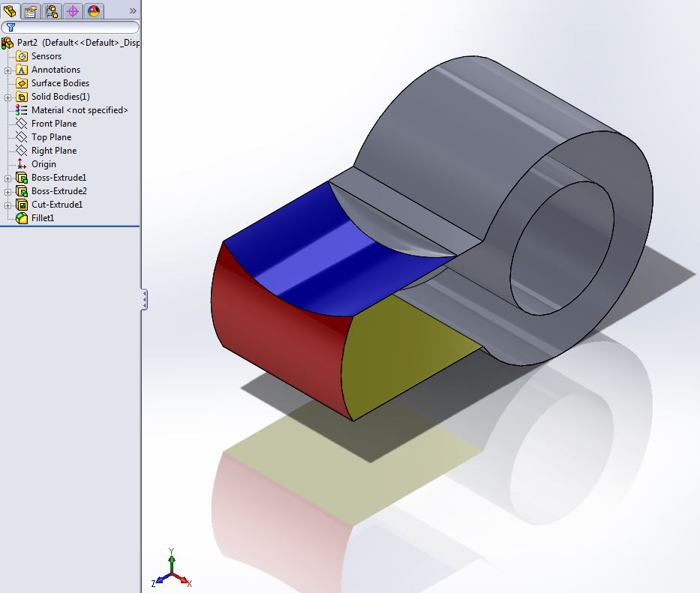700x593 pixels.
Task: Expand the Boss-Extrude1 feature
Action: coord(8,178)
